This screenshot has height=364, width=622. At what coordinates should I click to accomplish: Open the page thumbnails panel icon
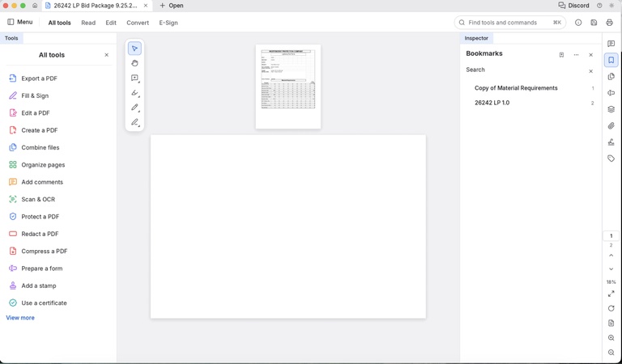(x=611, y=77)
